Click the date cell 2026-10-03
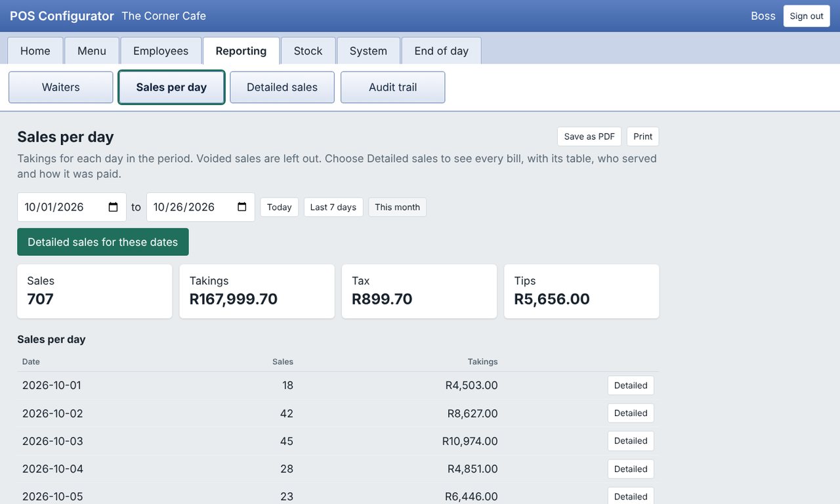This screenshot has height=504, width=840. pyautogui.click(x=52, y=441)
